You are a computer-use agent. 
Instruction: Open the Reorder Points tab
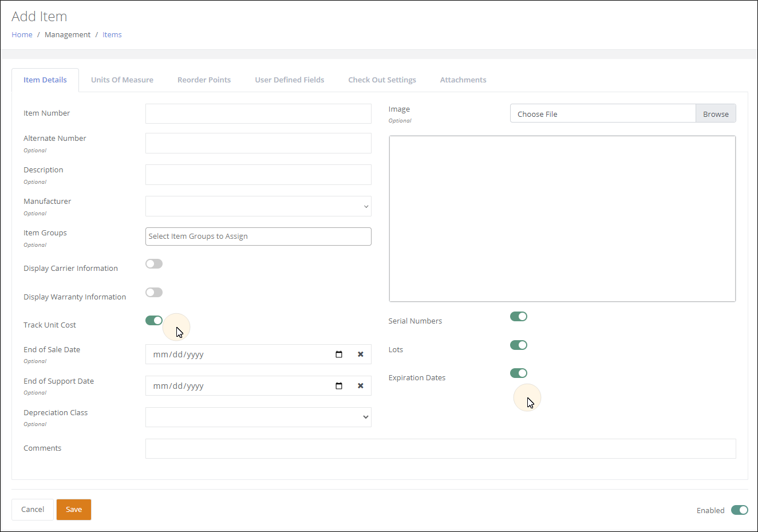(x=204, y=80)
